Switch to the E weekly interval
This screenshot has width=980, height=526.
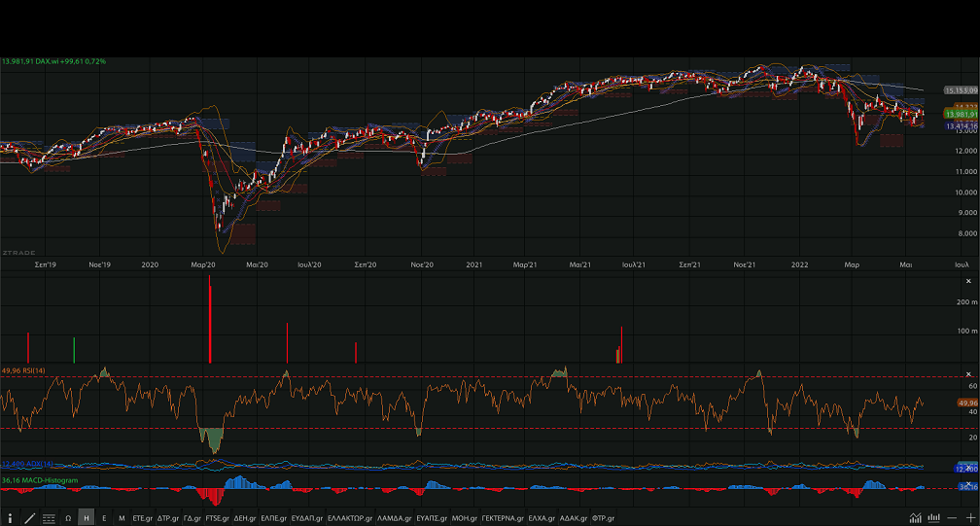[x=104, y=518]
